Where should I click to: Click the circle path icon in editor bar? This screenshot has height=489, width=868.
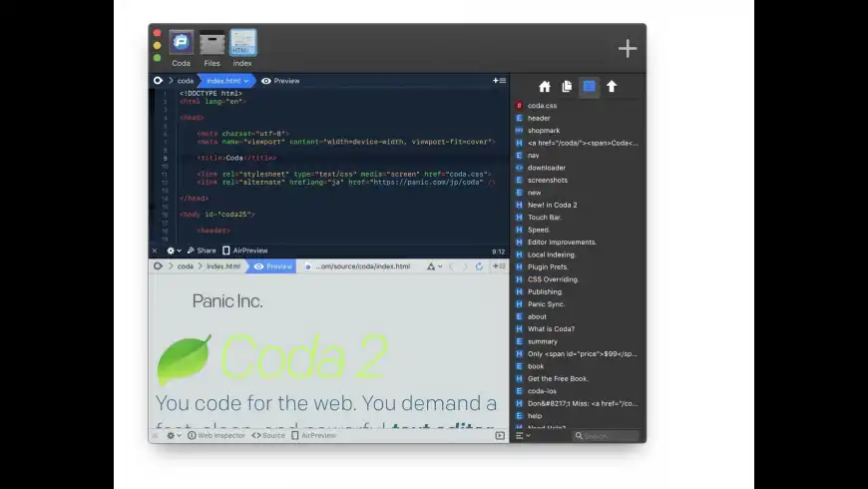pyautogui.click(x=158, y=81)
